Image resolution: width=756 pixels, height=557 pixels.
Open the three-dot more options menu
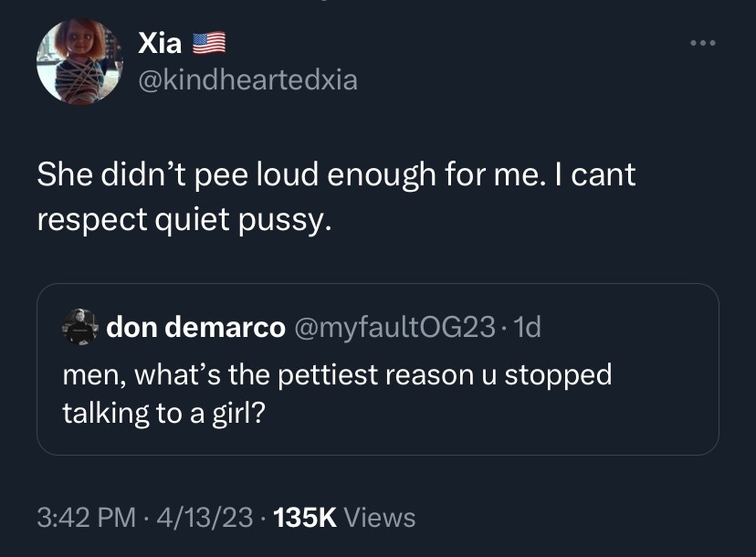[x=703, y=44]
